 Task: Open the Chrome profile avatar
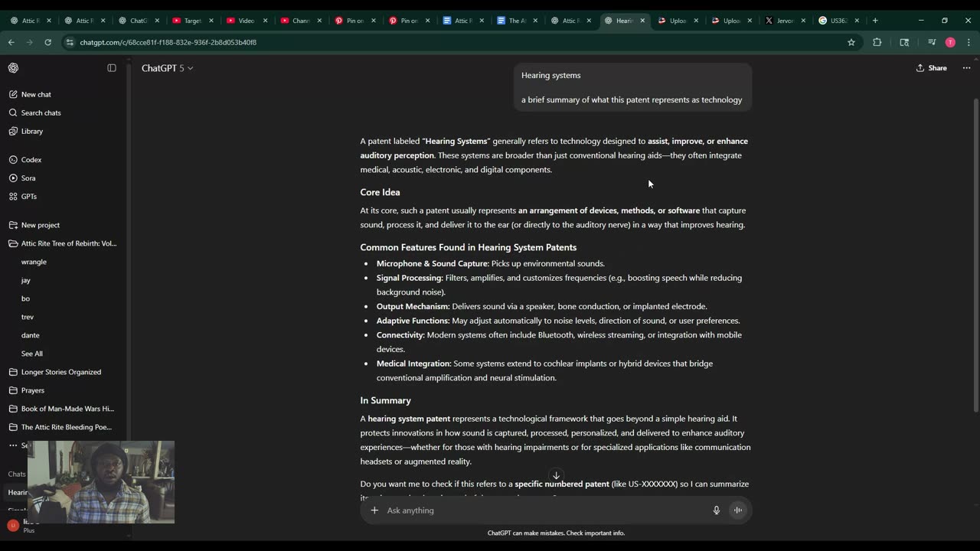click(950, 42)
